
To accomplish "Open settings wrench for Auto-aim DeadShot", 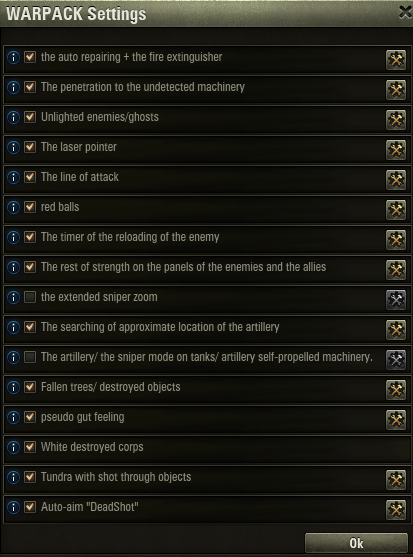I will 396,510.
